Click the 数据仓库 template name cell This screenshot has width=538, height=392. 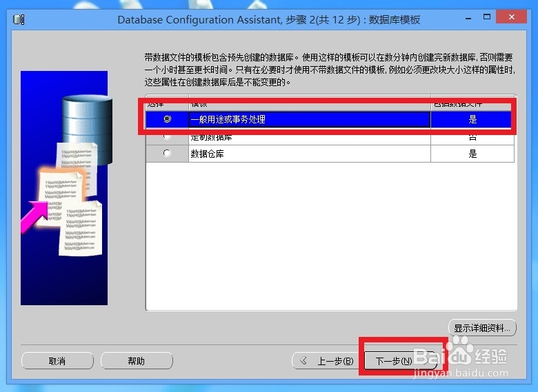[x=310, y=154]
